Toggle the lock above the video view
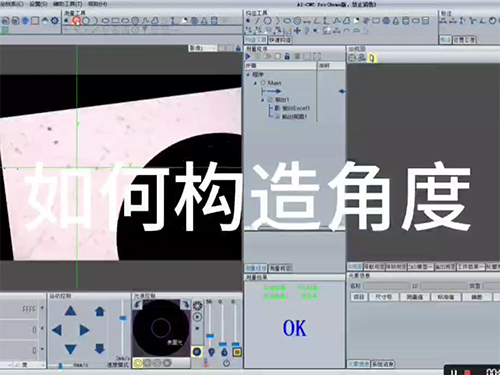The width and height of the screenshot is (500, 375). 238,48
